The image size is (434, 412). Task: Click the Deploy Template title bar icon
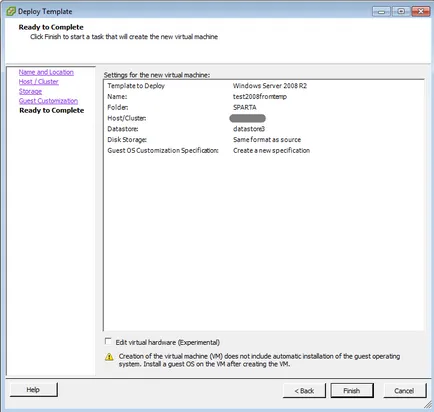11,11
